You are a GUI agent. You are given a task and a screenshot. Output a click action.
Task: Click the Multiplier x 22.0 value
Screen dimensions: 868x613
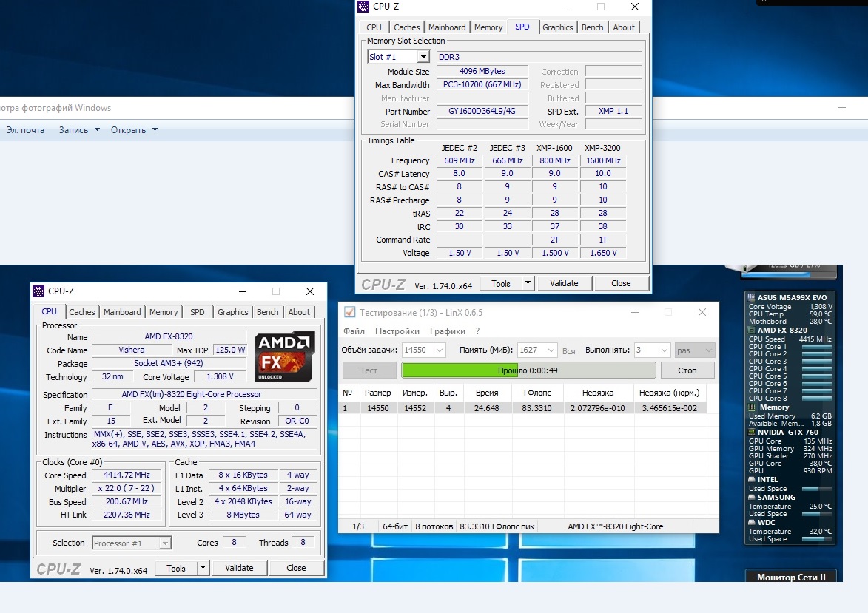click(x=127, y=488)
